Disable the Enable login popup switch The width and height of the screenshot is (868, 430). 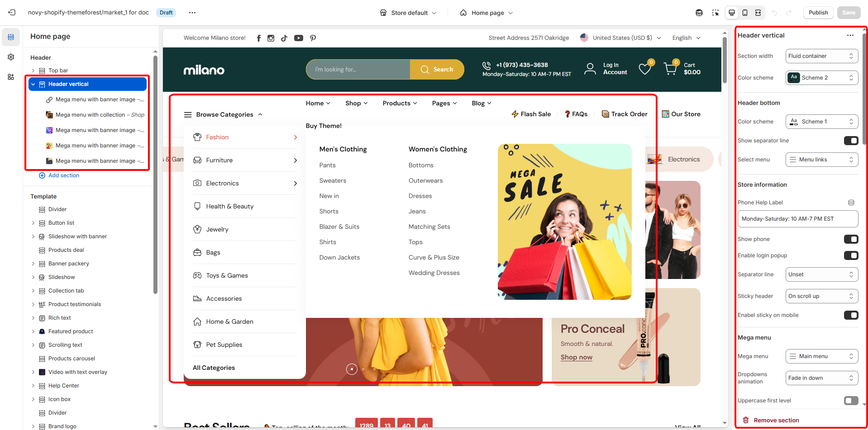[x=851, y=255]
